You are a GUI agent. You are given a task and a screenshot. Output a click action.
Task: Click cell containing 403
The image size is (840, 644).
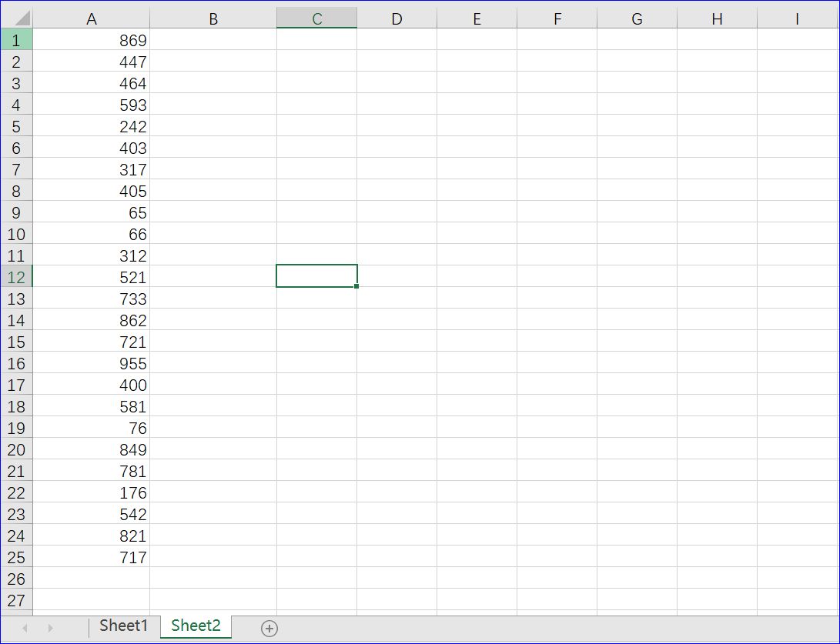[x=91, y=147]
